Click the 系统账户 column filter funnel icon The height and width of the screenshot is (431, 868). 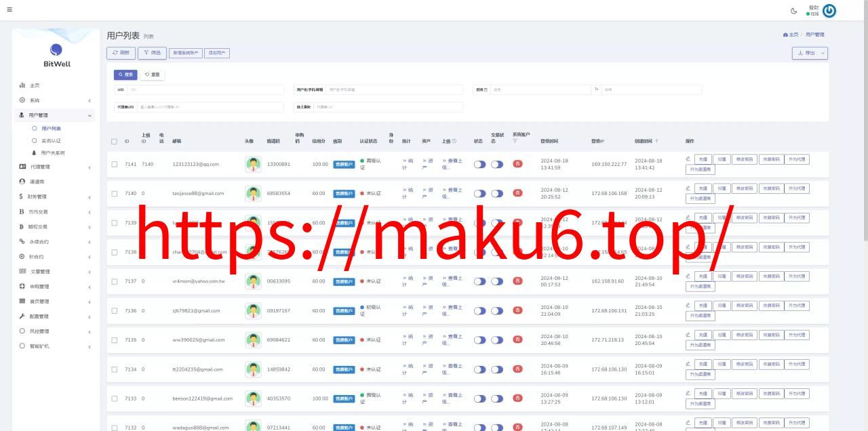(x=515, y=141)
